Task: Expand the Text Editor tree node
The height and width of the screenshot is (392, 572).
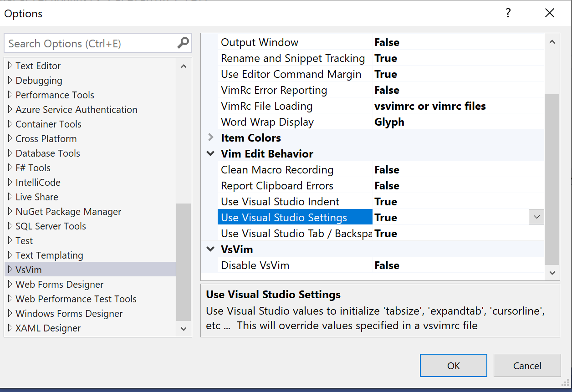Action: coord(10,66)
